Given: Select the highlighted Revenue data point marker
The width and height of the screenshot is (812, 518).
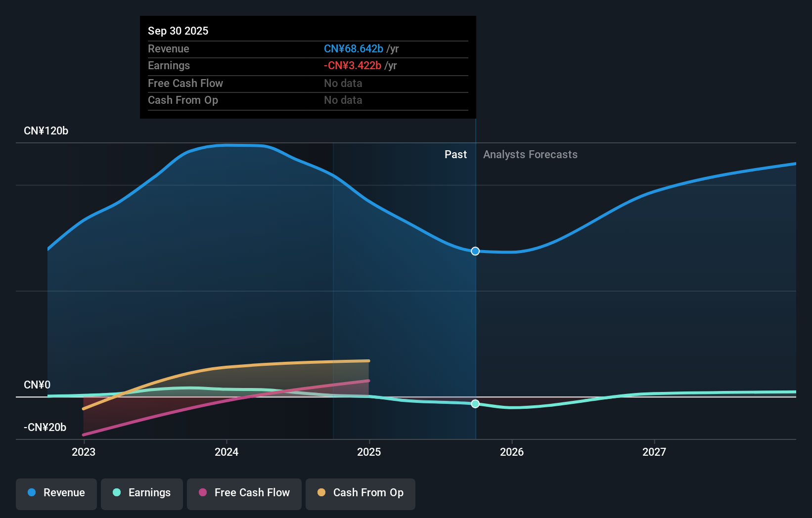Looking at the screenshot, I should 475,251.
